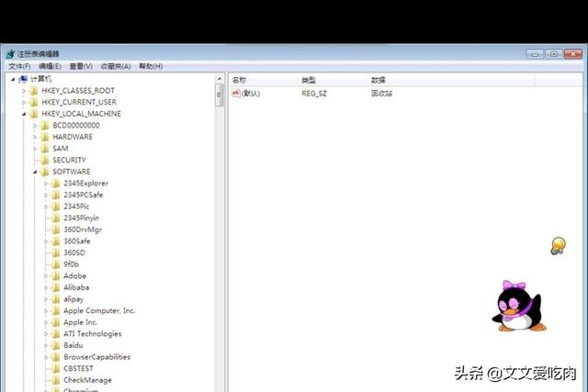Click the 2345Pinyin folder icon
Screen dimensions: 588x392
pyautogui.click(x=55, y=218)
